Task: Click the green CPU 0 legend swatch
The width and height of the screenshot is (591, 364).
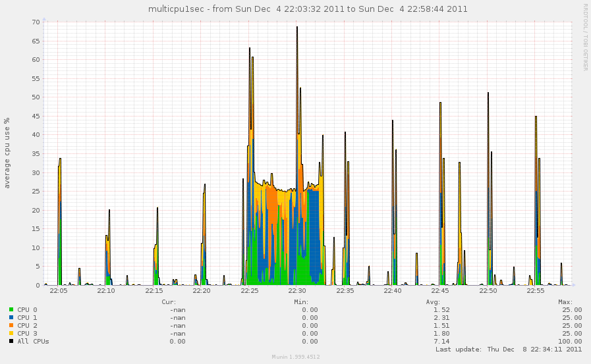Action: 11,309
